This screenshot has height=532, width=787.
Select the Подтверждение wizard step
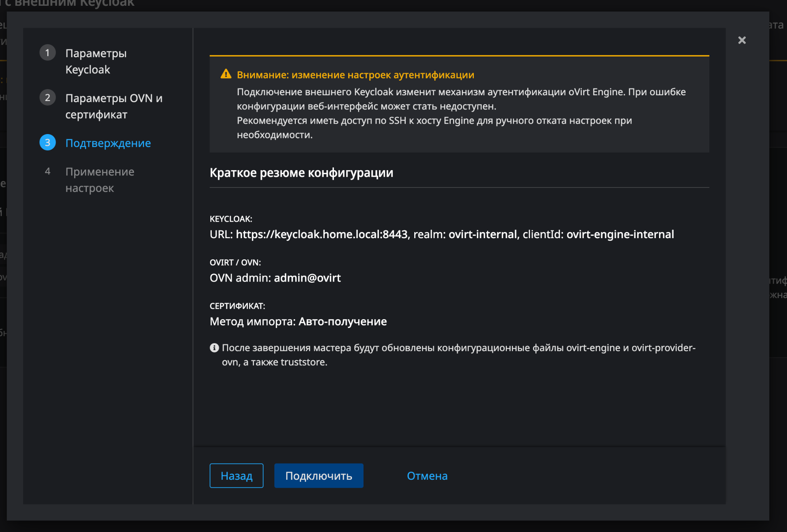coord(108,143)
